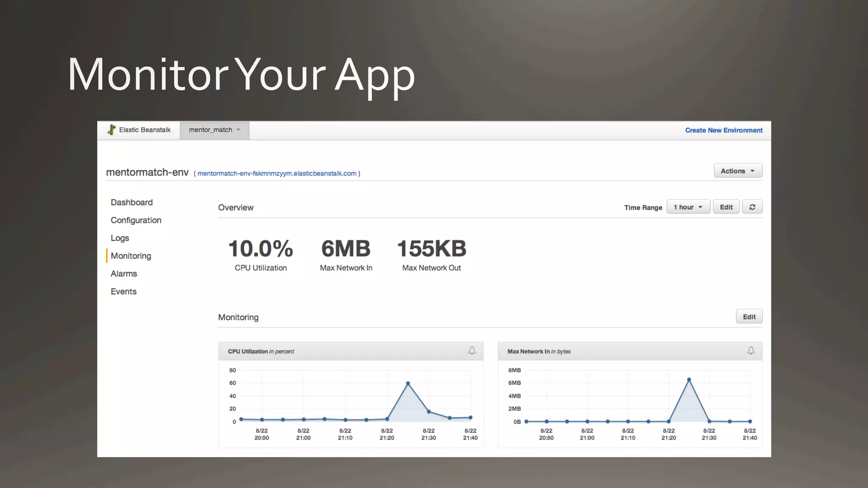Expand the Actions dropdown menu
The width and height of the screenshot is (868, 488).
pyautogui.click(x=738, y=171)
